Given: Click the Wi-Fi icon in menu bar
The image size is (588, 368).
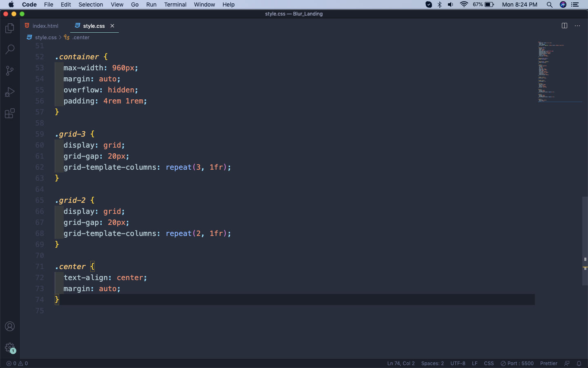Looking at the screenshot, I should coord(464,4).
